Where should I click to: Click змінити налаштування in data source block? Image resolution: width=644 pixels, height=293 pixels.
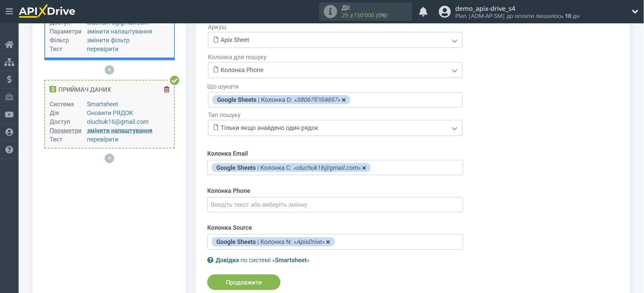(119, 31)
